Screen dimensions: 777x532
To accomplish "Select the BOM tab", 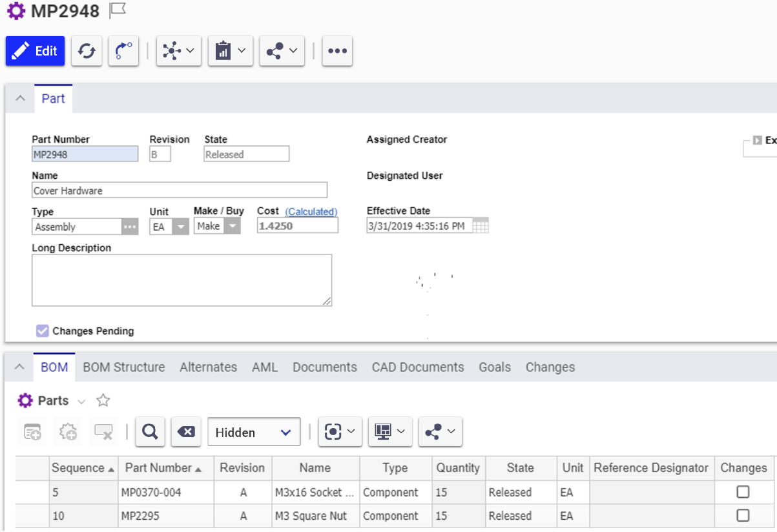I will 54,367.
